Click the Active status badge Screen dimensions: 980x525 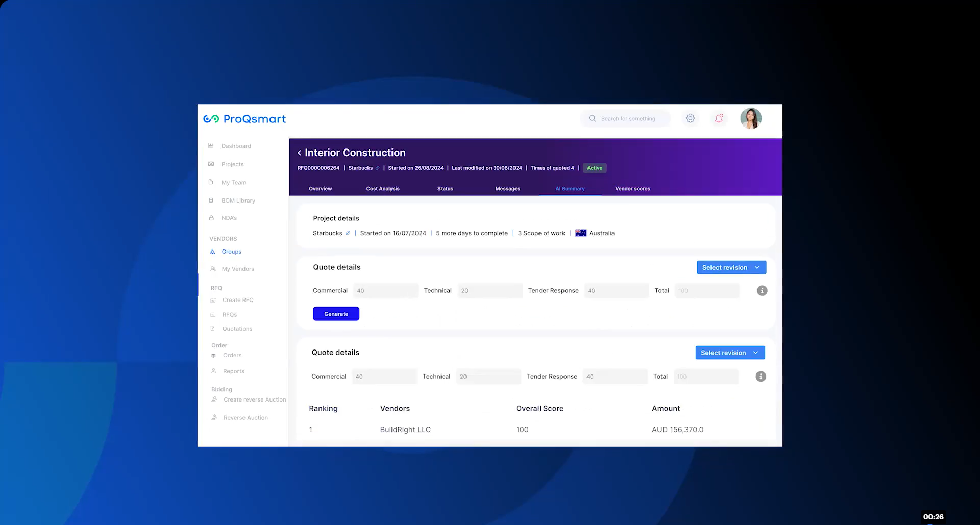(x=595, y=168)
